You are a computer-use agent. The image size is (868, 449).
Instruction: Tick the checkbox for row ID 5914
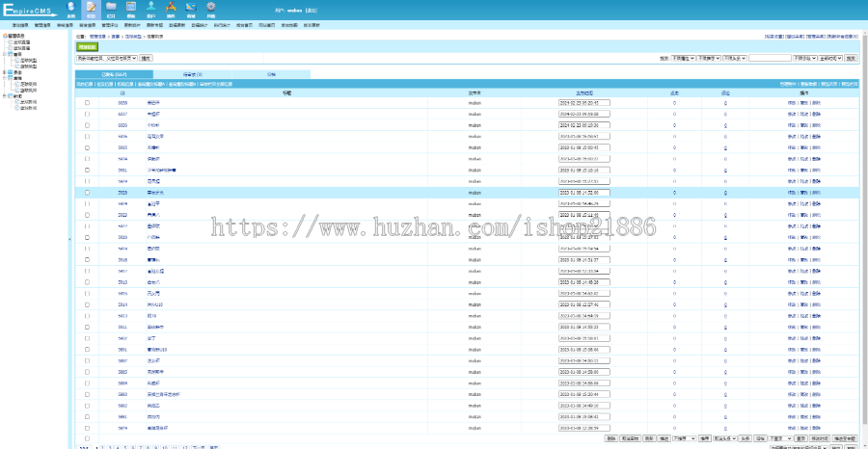(x=87, y=304)
